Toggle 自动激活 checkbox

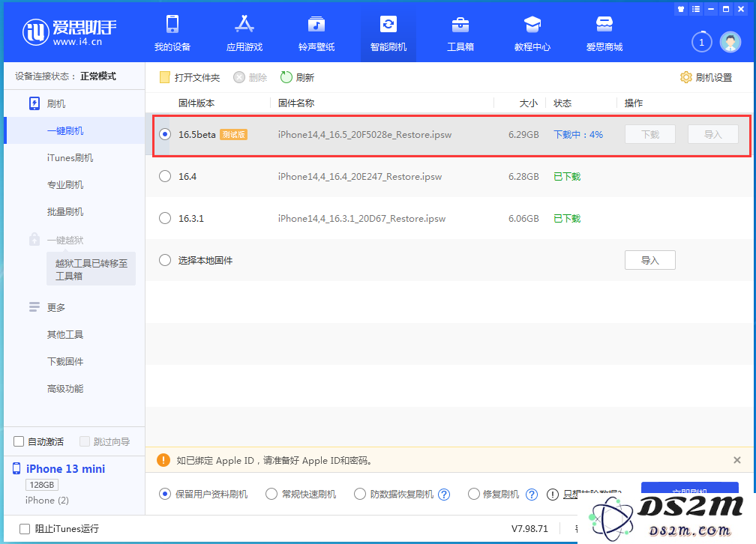tap(19, 441)
